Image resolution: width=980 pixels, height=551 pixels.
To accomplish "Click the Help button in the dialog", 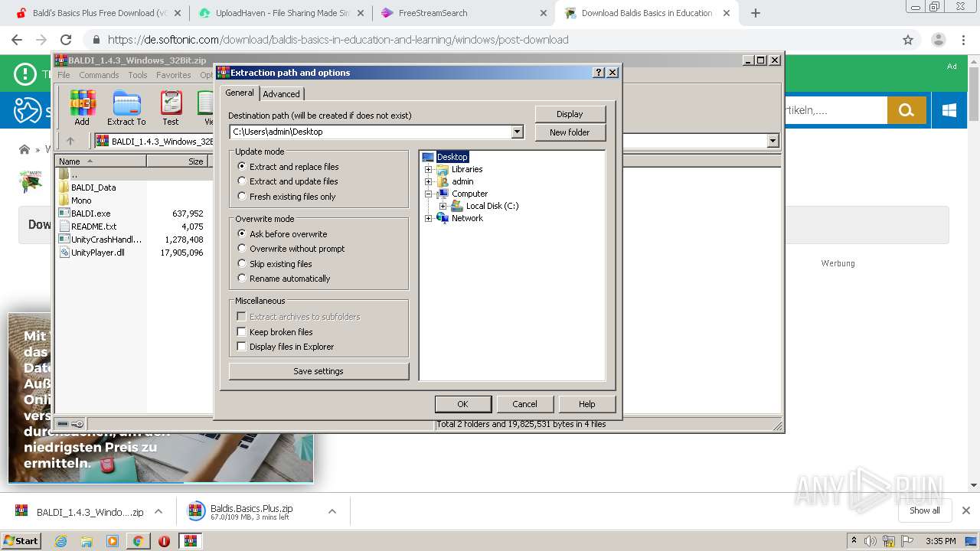I will tap(587, 404).
